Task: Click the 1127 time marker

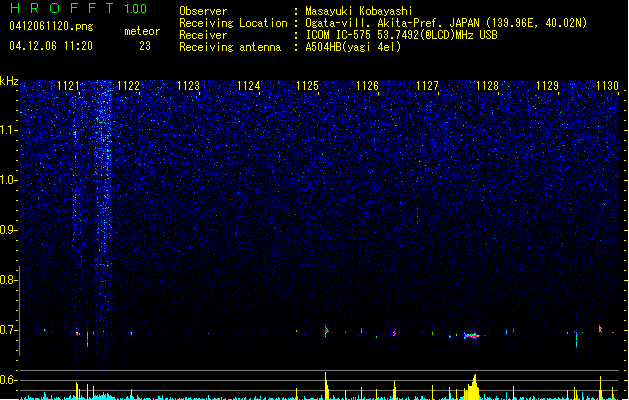Action: tap(428, 86)
